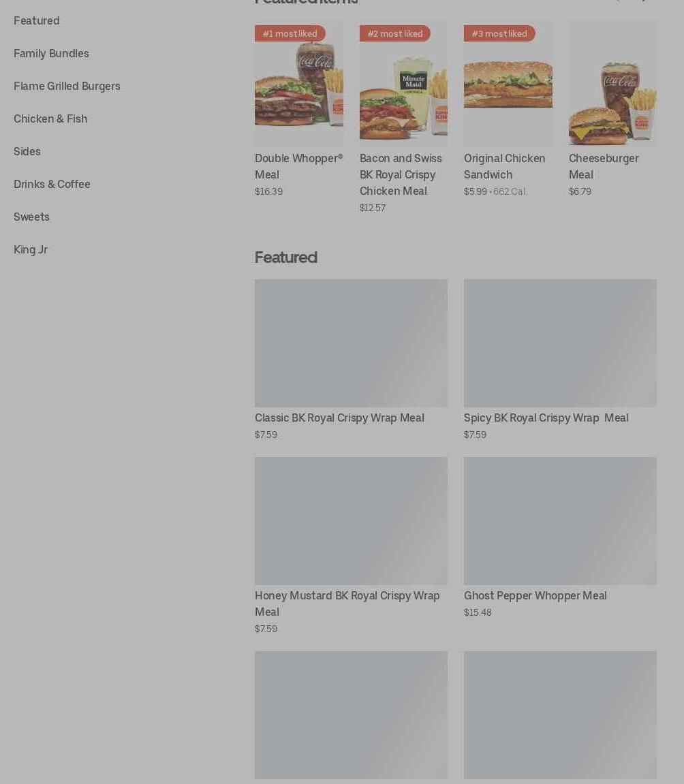Select Drinks & Coffee category
The image size is (684, 784).
[x=52, y=184]
